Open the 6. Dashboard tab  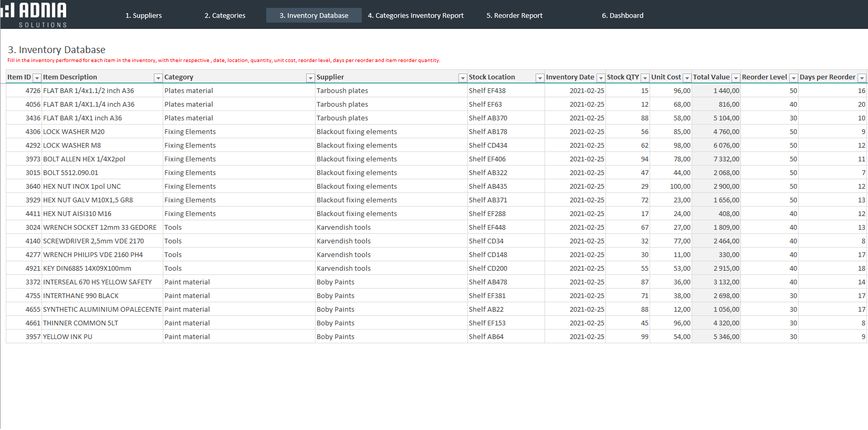coord(622,15)
